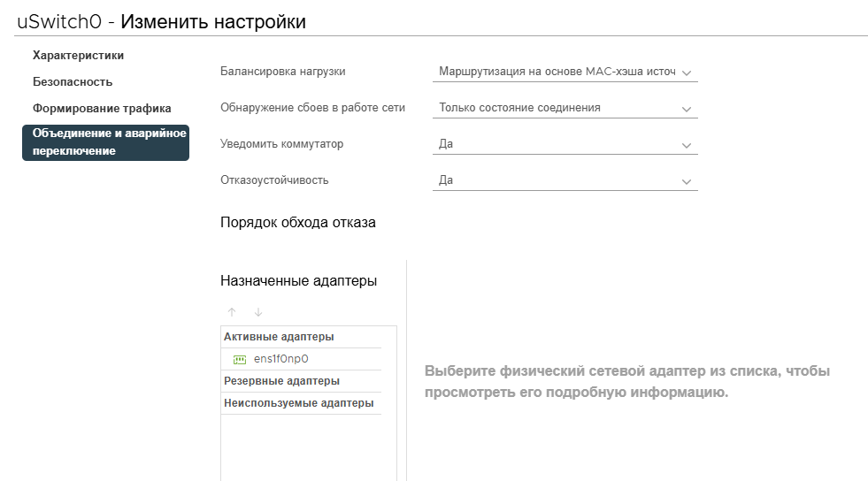
Task: Click the Порядок обхода отказа heading
Action: coord(298,222)
